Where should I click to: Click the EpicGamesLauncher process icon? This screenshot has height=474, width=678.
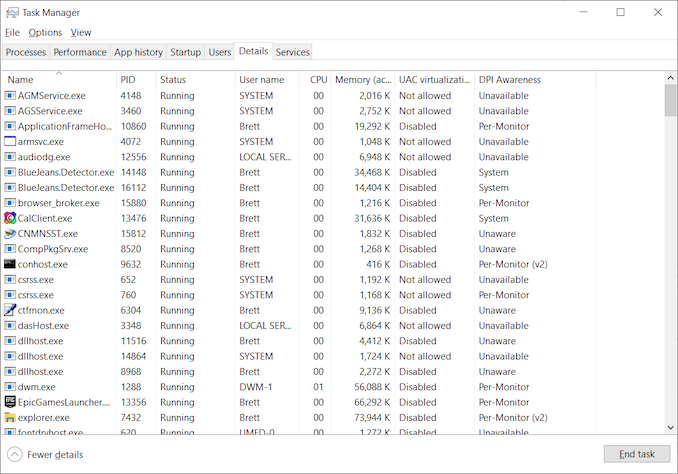pos(10,402)
